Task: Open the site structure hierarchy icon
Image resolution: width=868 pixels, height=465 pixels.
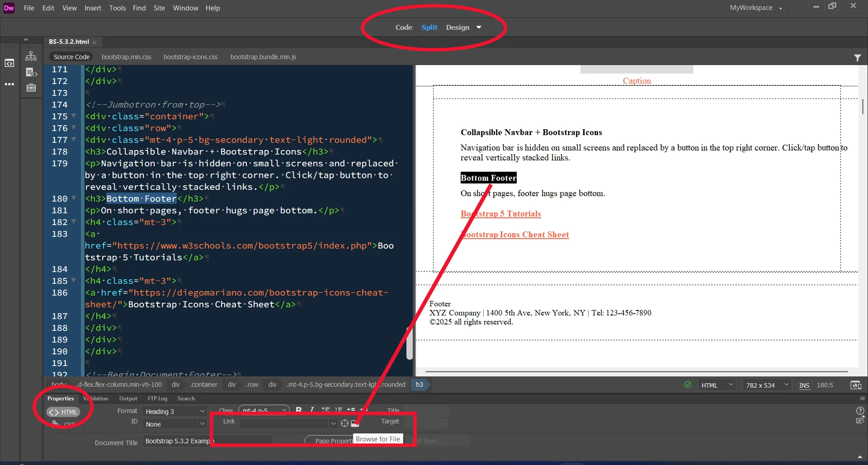Action: pyautogui.click(x=31, y=56)
